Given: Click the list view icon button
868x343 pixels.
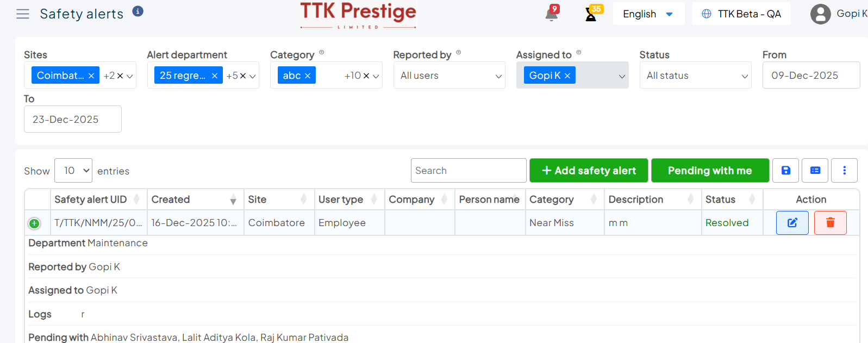Looking at the screenshot, I should [815, 171].
